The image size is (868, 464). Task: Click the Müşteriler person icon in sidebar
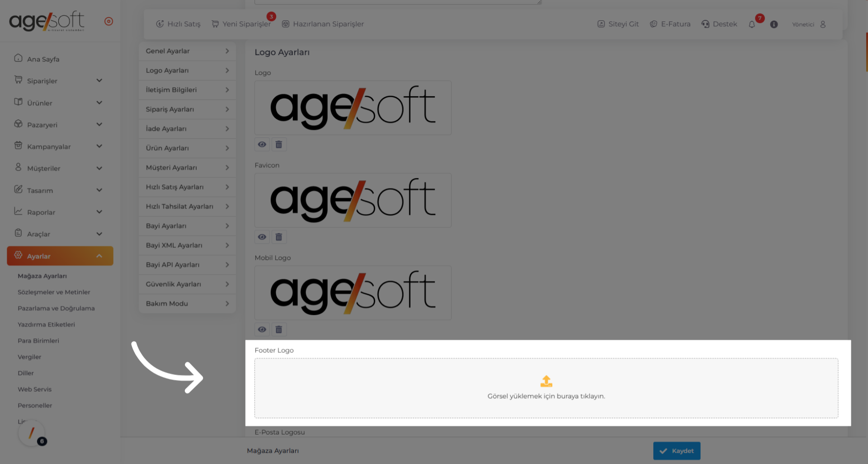pyautogui.click(x=18, y=167)
